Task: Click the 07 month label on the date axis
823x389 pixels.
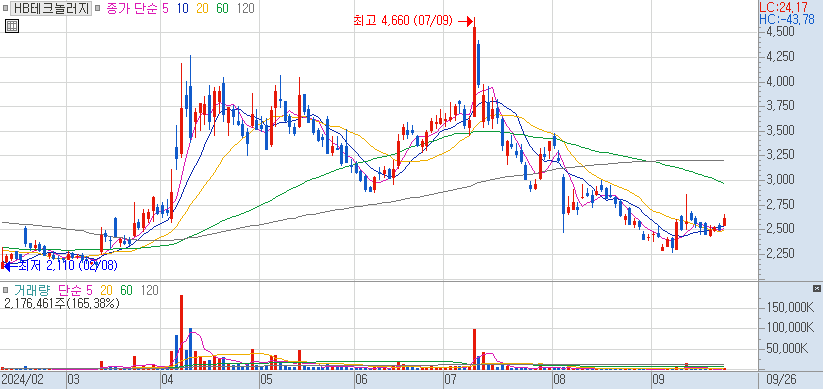Action: [450, 380]
